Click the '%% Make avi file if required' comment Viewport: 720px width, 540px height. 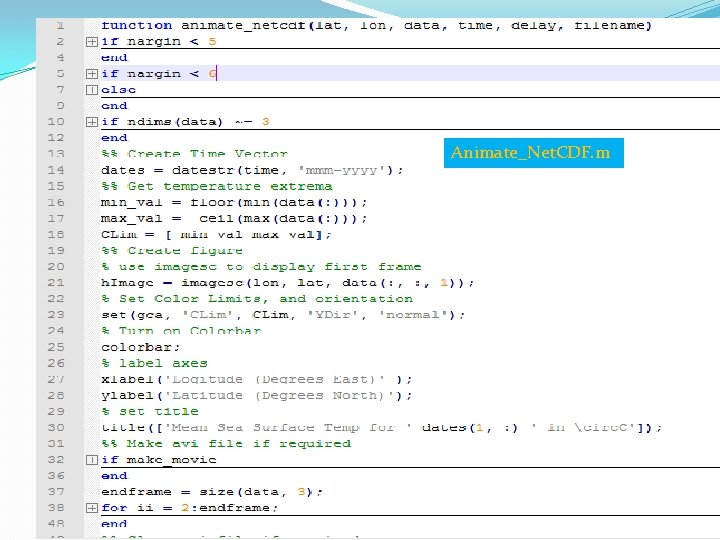(x=226, y=444)
